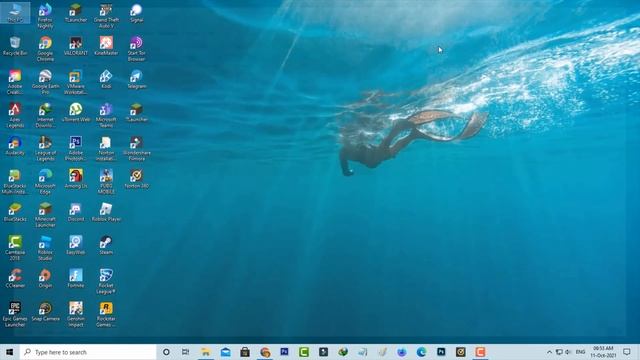This screenshot has width=640, height=360.
Task: Open Cortana from the taskbar
Action: pyautogui.click(x=166, y=352)
